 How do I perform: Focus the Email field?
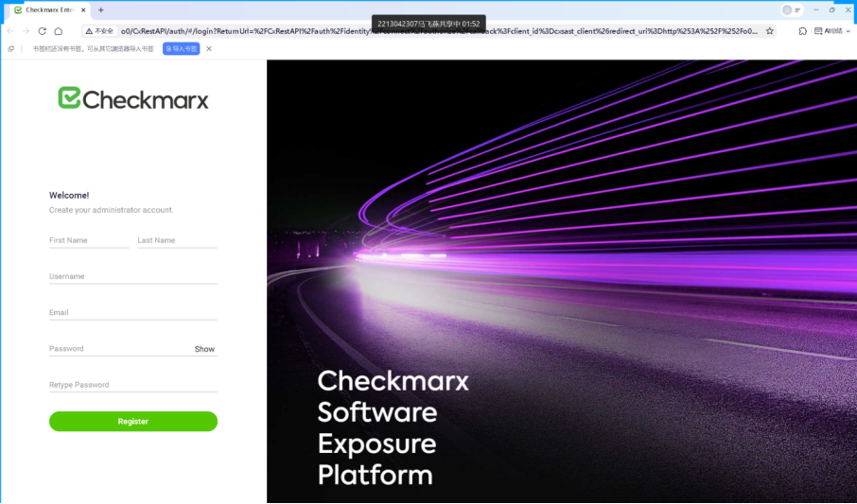(133, 312)
